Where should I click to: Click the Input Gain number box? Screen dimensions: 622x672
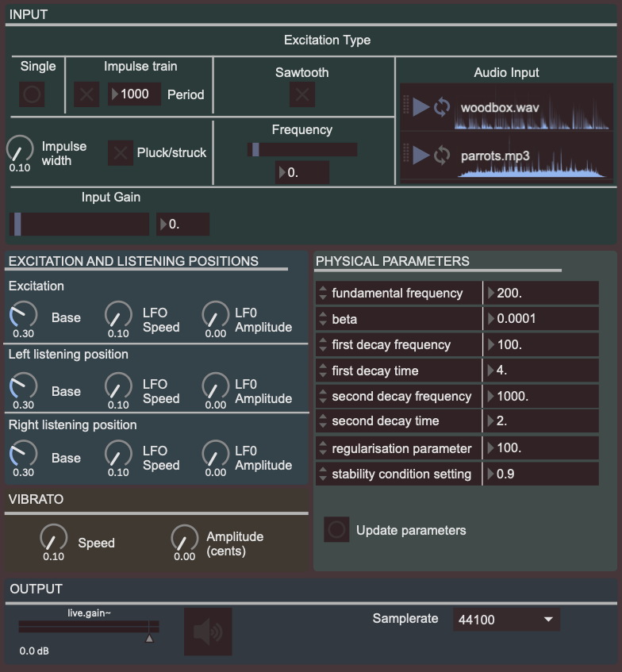point(183,225)
